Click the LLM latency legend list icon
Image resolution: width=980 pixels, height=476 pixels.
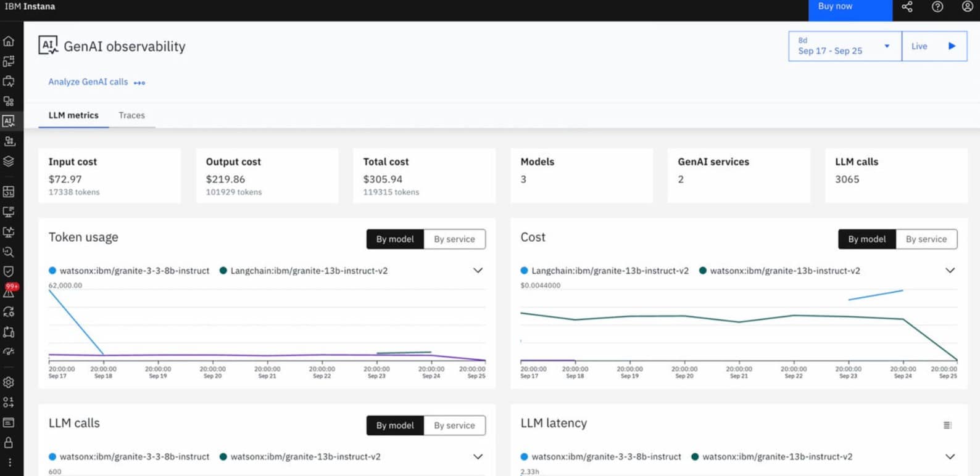point(947,425)
